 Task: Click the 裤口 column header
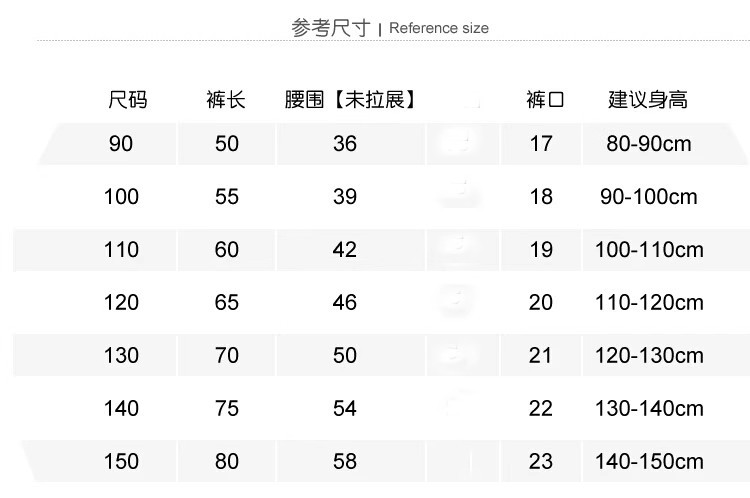(x=545, y=100)
